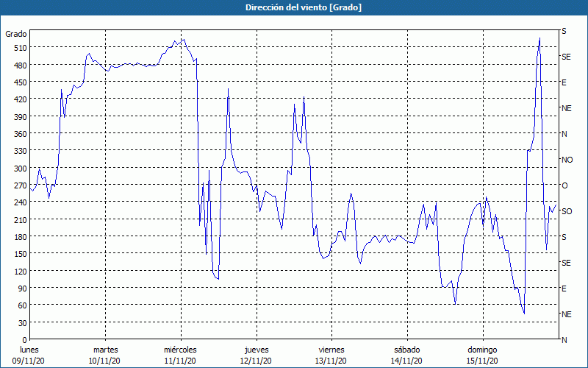Click the 'NO' compass label on right axis
Image resolution: width=588 pixels, height=368 pixels.
(x=567, y=160)
